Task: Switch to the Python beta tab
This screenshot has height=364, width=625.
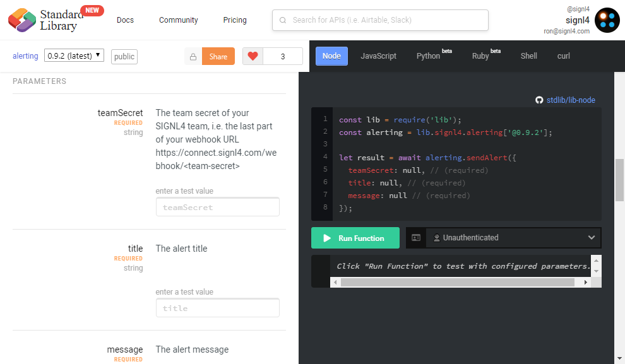Action: coord(434,55)
